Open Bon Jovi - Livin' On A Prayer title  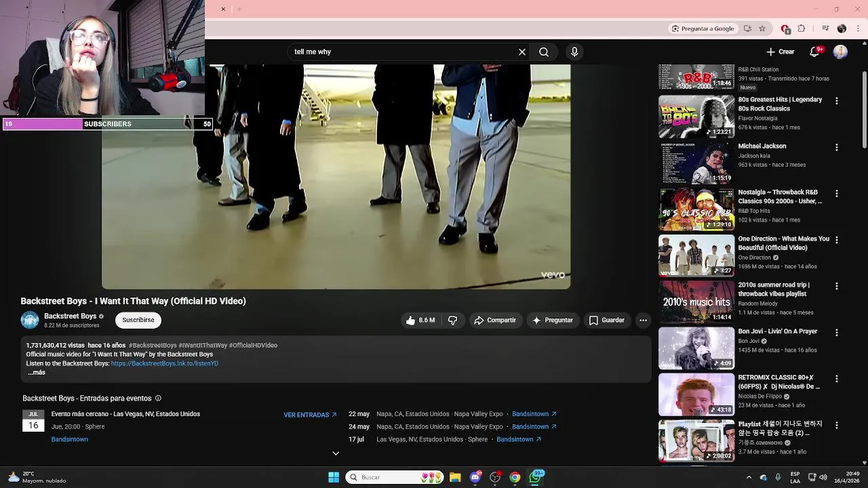tap(778, 331)
